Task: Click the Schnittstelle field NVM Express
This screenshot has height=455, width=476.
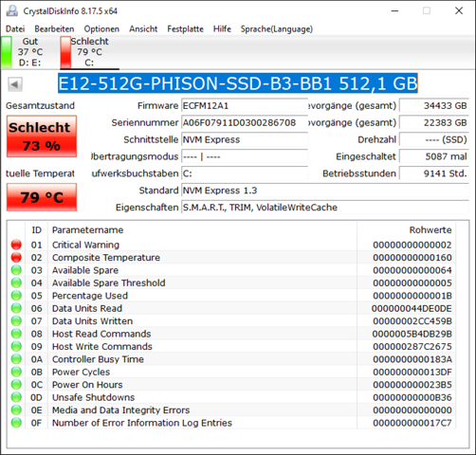Action: (245, 139)
